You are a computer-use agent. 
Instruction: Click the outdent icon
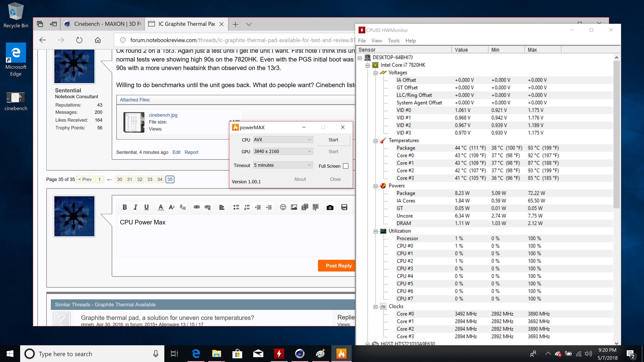coord(258,207)
